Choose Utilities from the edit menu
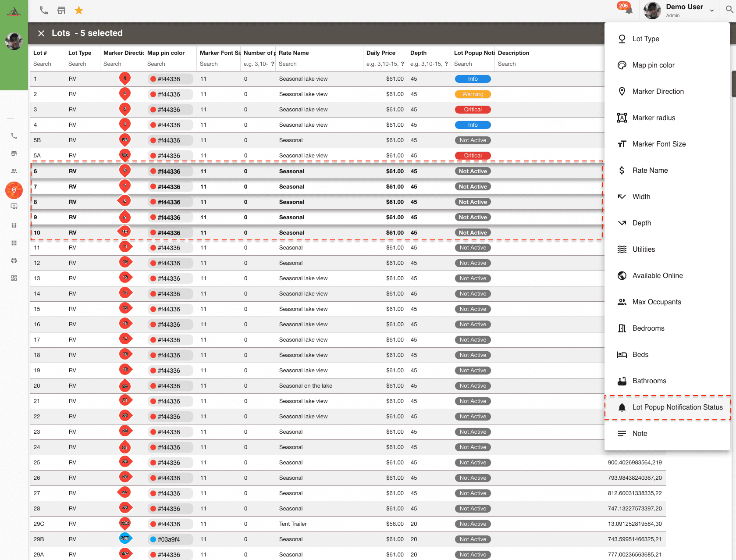The image size is (736, 560). [667, 249]
